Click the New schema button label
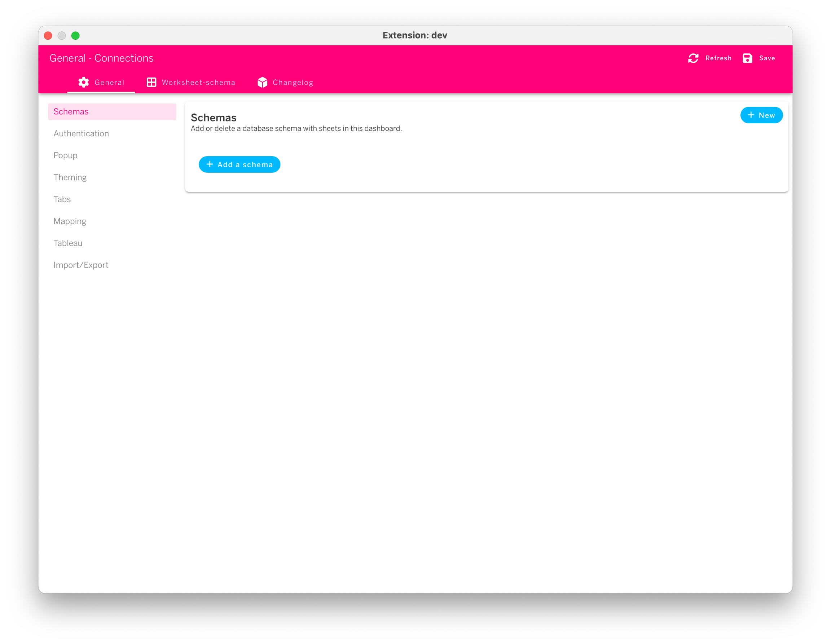Viewport: 831px width, 644px height. pyautogui.click(x=766, y=115)
